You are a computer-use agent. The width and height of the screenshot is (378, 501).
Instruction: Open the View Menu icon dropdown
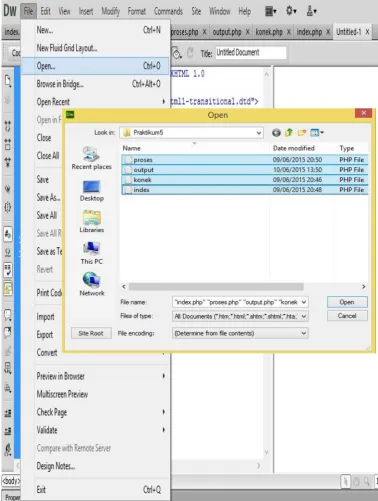317,133
